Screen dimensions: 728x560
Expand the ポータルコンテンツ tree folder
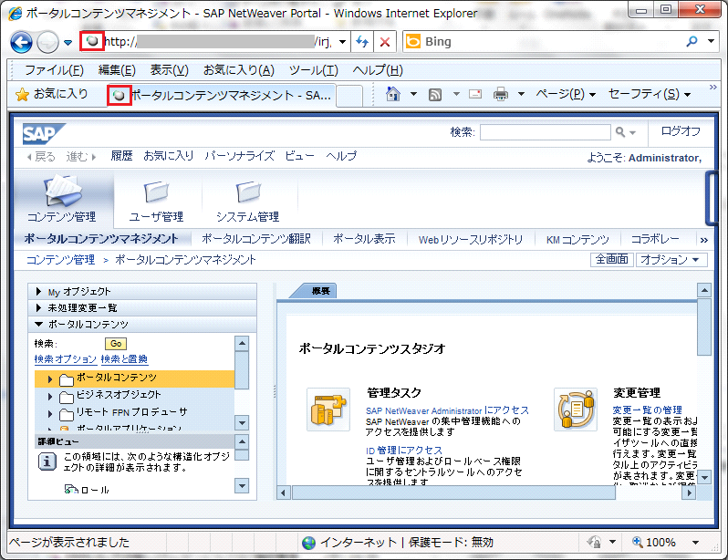(49, 379)
